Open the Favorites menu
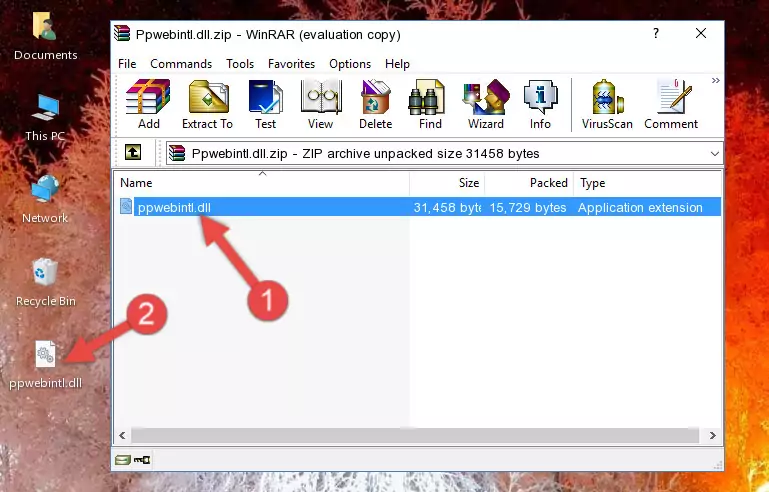 pyautogui.click(x=291, y=64)
